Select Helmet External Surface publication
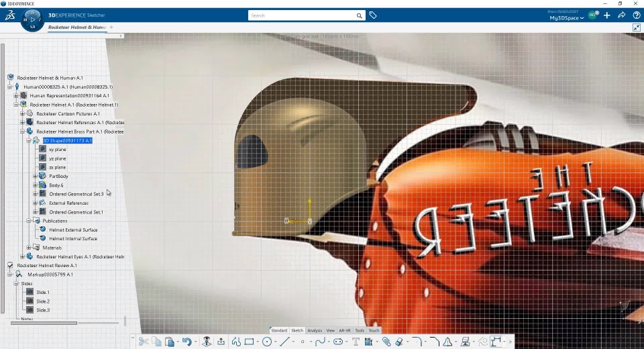 [x=73, y=230]
